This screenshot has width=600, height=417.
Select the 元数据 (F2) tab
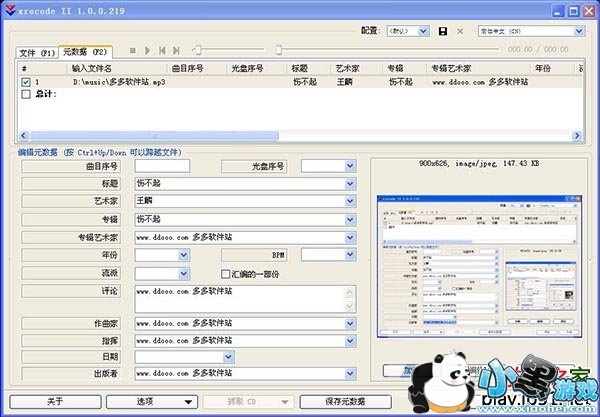pyautogui.click(x=85, y=50)
